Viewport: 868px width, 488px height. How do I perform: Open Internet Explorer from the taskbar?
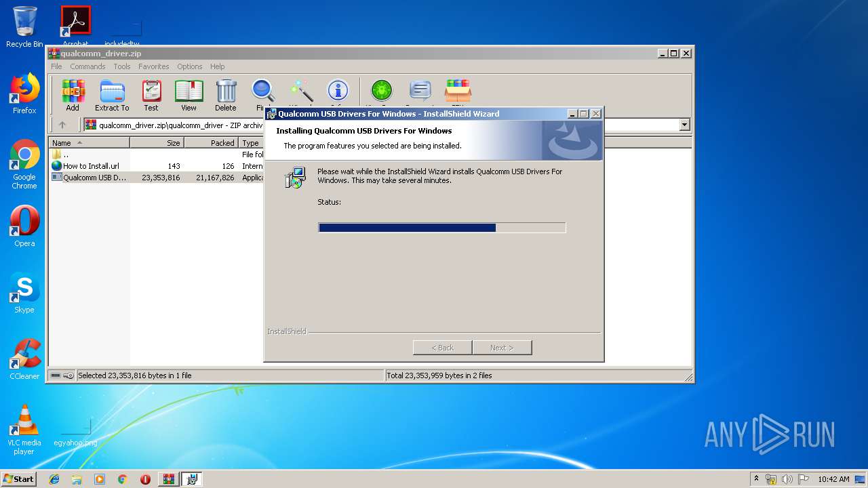point(54,479)
